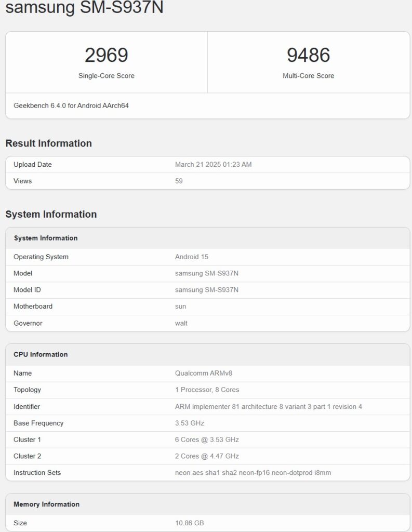Select the upload date March 21 2025 value
This screenshot has height=532, width=412.
pyautogui.click(x=213, y=165)
